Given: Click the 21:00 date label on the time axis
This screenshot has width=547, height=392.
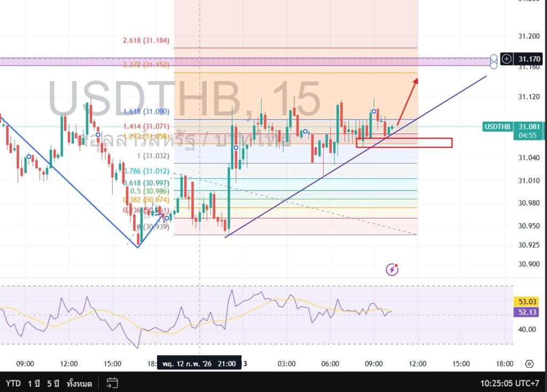Looking at the screenshot, I should (198, 364).
